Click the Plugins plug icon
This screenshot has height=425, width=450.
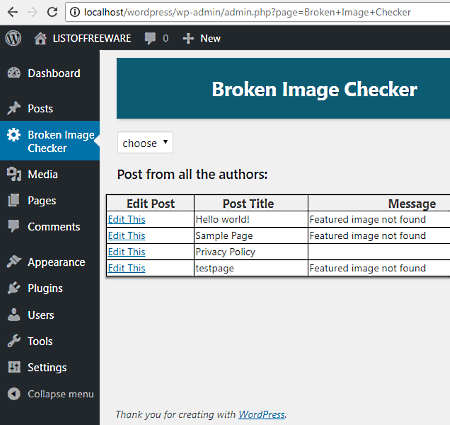14,288
